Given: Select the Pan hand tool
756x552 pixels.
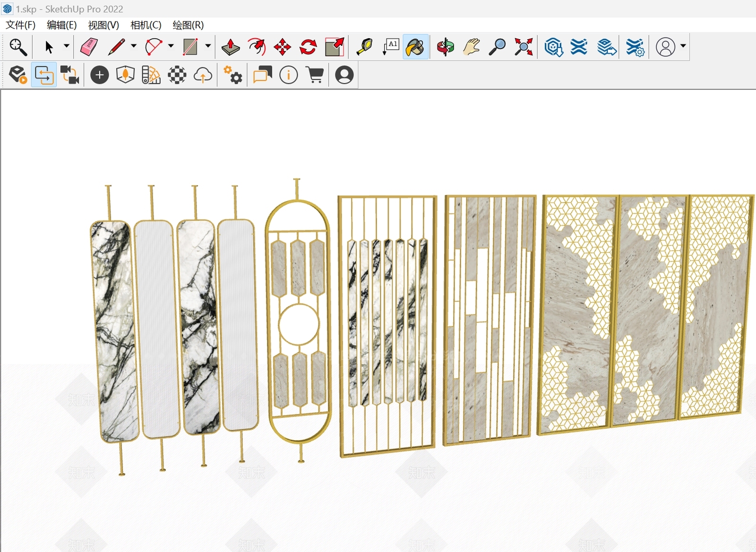Looking at the screenshot, I should click(472, 47).
